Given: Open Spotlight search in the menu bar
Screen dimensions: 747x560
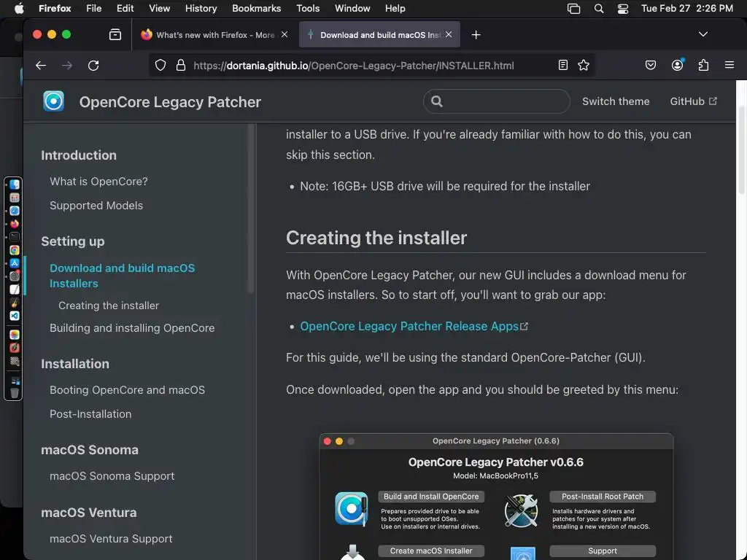Looking at the screenshot, I should click(599, 9).
